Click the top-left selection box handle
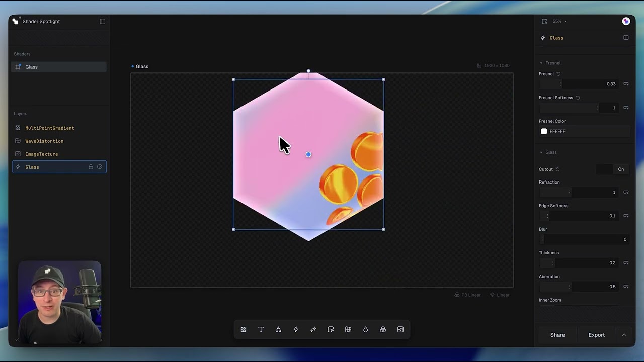 coord(233,79)
